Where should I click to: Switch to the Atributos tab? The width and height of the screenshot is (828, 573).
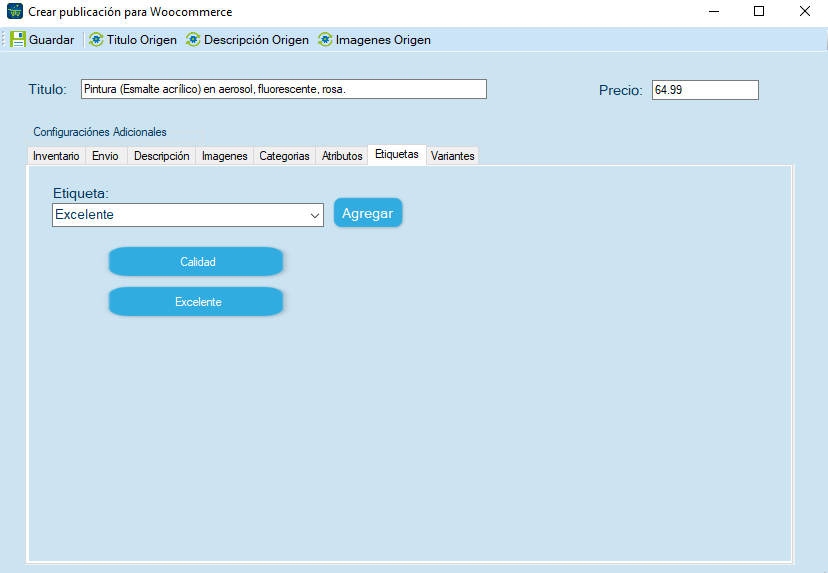[342, 156]
